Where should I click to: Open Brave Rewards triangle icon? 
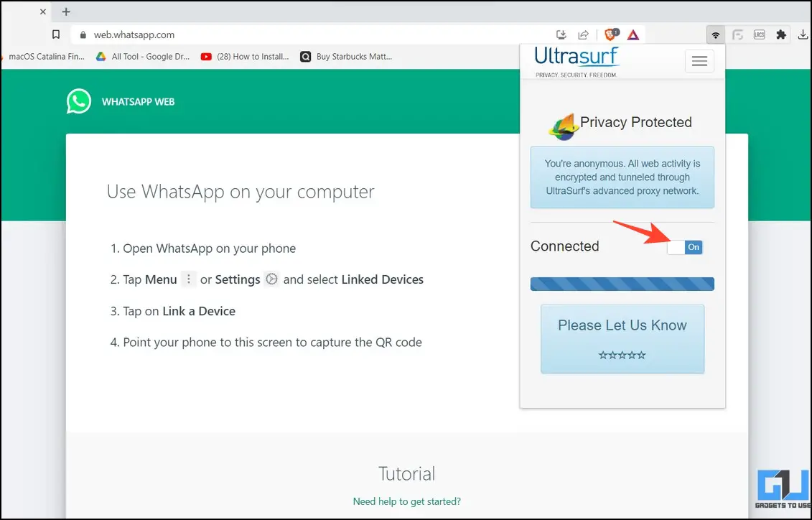pos(633,35)
